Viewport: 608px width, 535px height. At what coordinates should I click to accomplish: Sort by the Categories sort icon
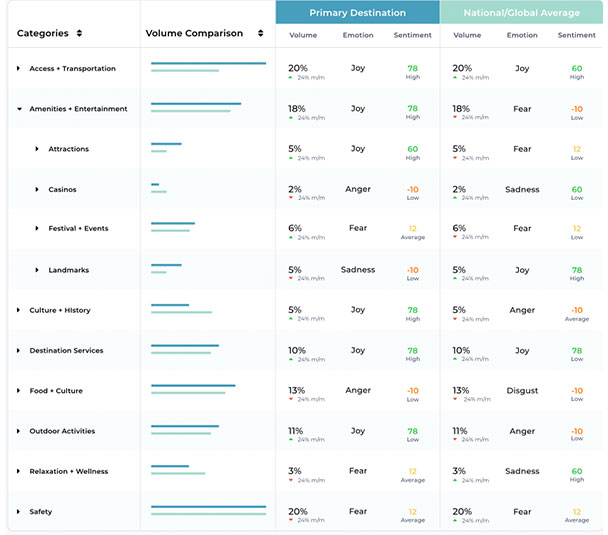(79, 33)
